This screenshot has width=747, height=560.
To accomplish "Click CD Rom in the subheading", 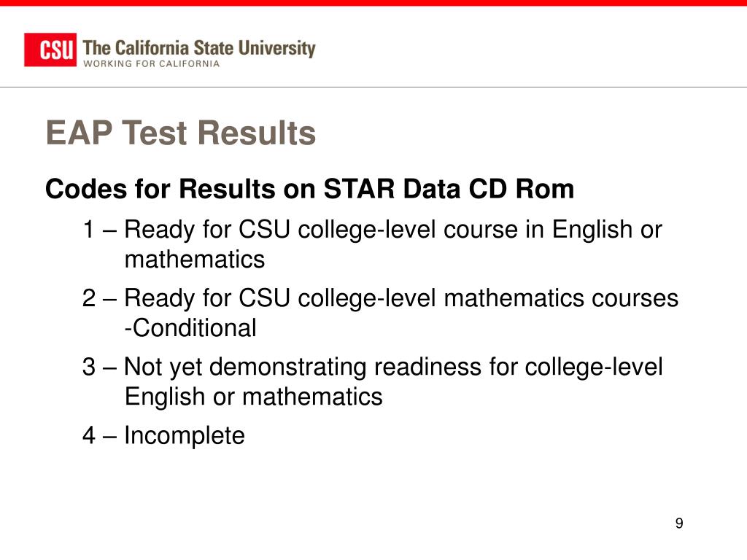I will [x=521, y=189].
